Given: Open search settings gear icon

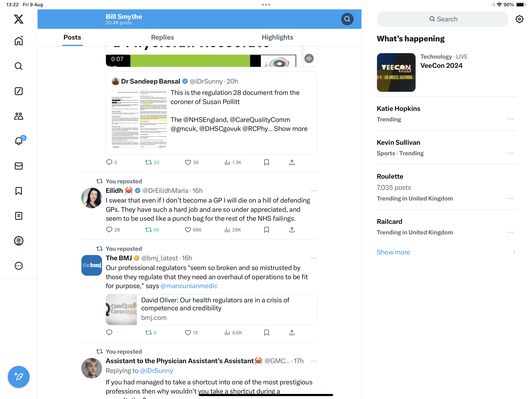Looking at the screenshot, I should point(519,19).
